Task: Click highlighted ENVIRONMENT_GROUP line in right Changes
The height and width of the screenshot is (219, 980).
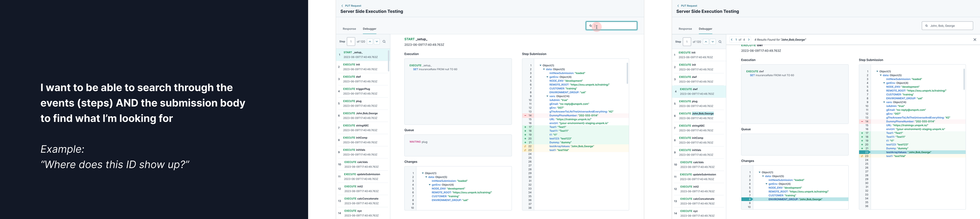Action: coord(795,199)
